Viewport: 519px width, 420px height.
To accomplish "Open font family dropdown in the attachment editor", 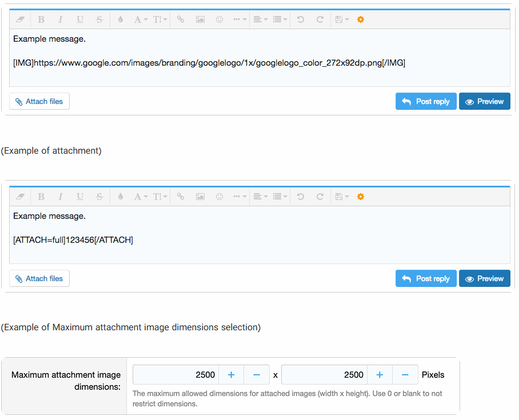I will pyautogui.click(x=141, y=197).
